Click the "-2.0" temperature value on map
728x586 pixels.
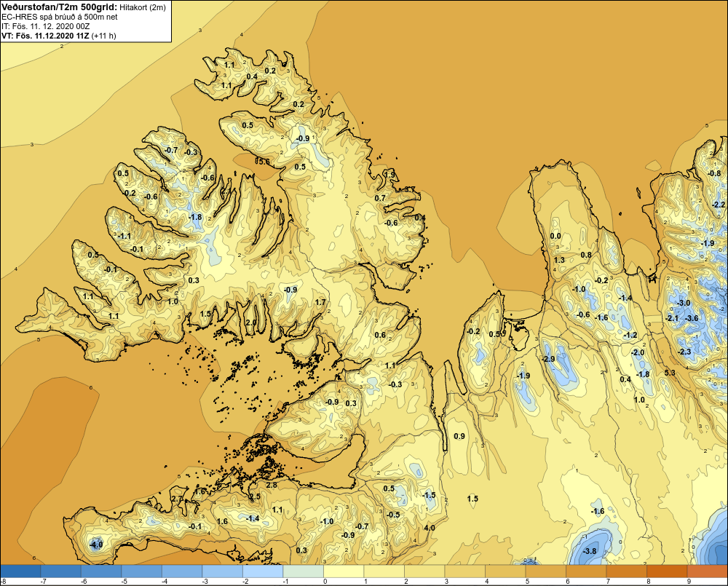pyautogui.click(x=638, y=352)
